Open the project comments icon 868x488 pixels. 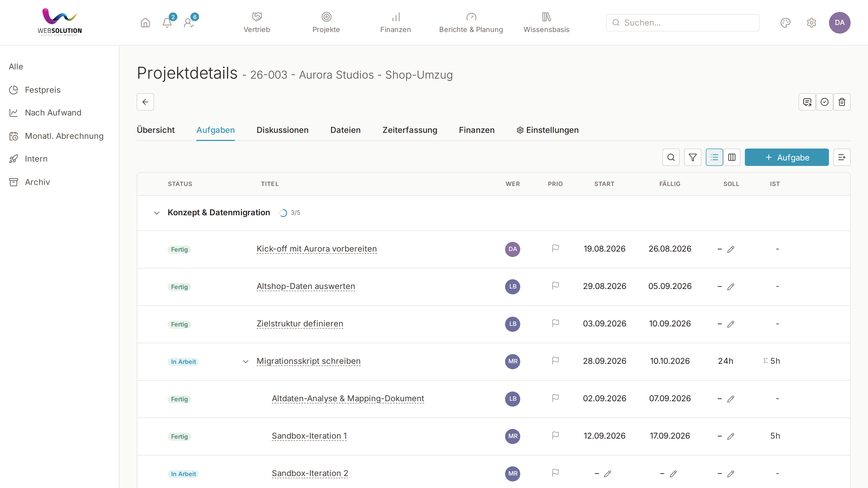(x=807, y=102)
